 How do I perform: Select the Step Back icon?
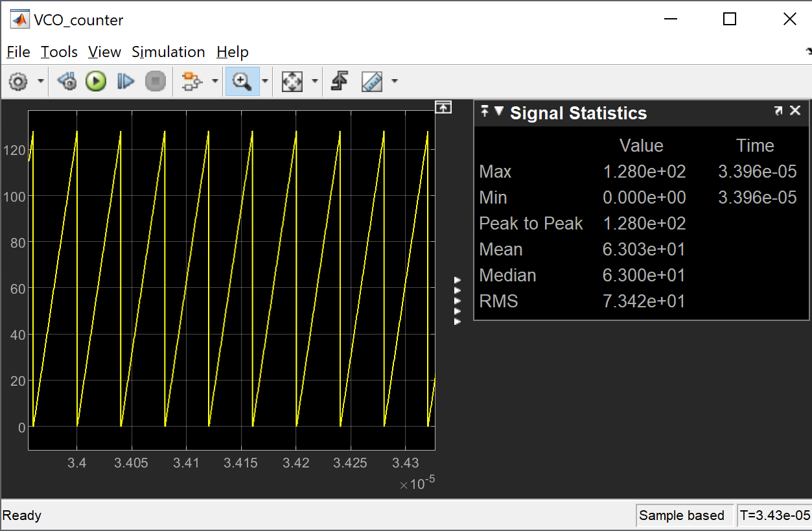pyautogui.click(x=66, y=81)
